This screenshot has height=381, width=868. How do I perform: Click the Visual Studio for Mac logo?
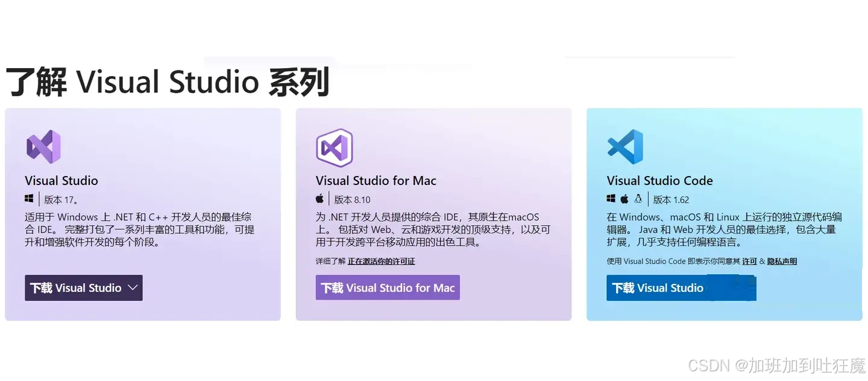tap(334, 147)
